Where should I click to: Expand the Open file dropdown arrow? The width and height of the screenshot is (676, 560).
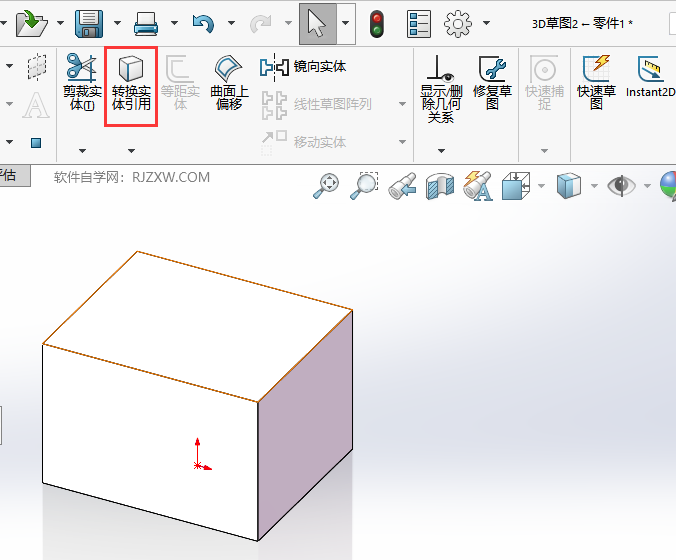pos(60,22)
